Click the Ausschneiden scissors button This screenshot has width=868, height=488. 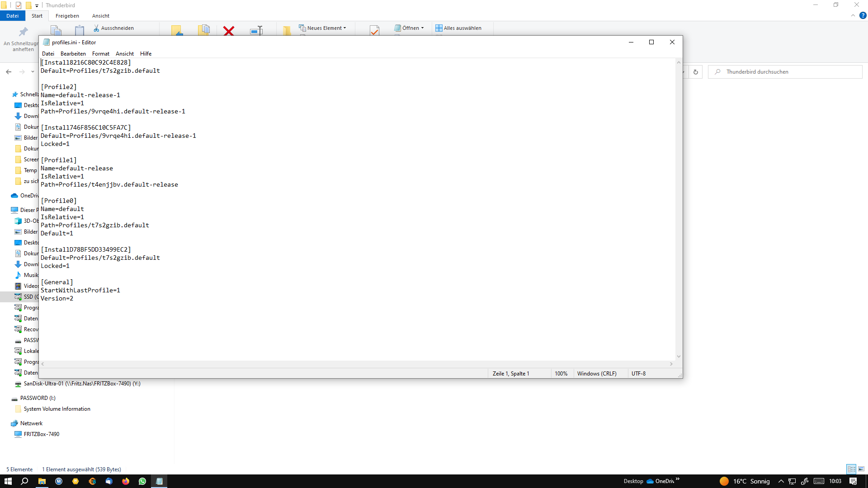(x=113, y=28)
